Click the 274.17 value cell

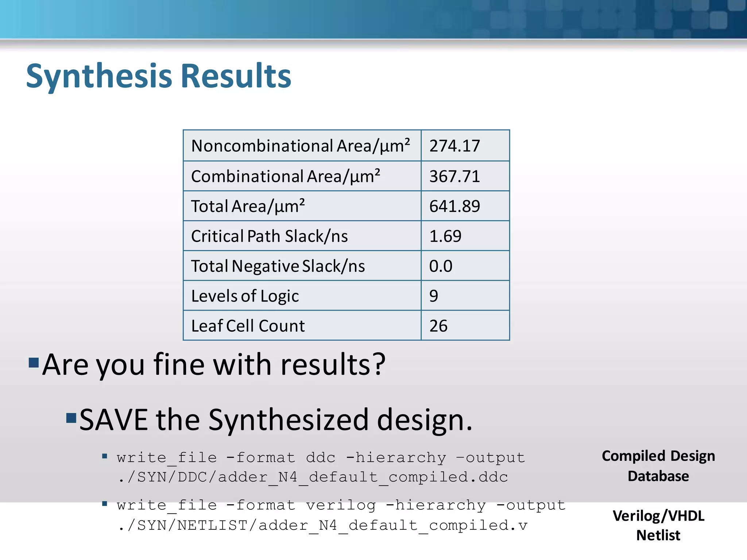(x=454, y=146)
